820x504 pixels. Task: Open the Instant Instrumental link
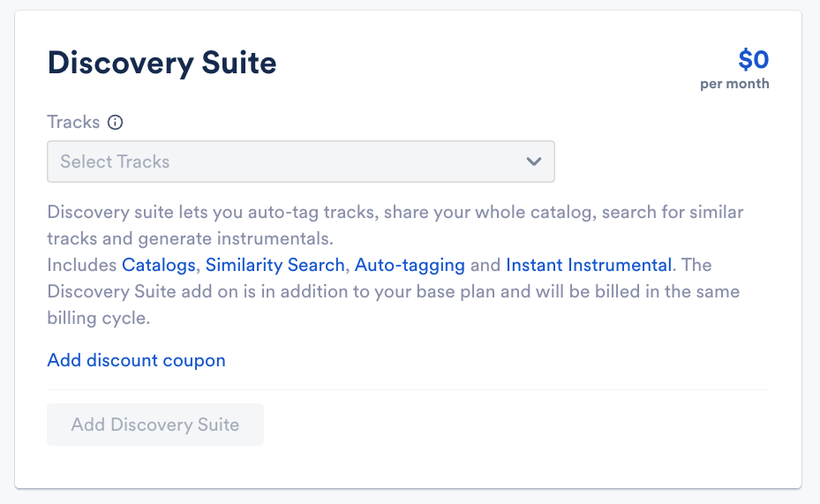point(589,265)
